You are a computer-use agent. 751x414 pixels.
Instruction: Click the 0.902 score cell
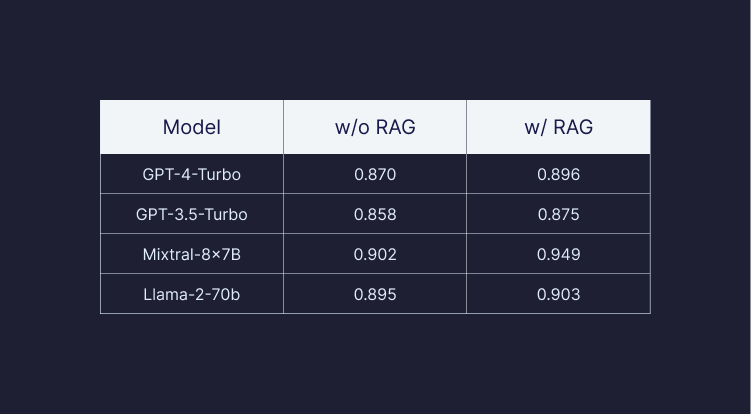pos(375,254)
